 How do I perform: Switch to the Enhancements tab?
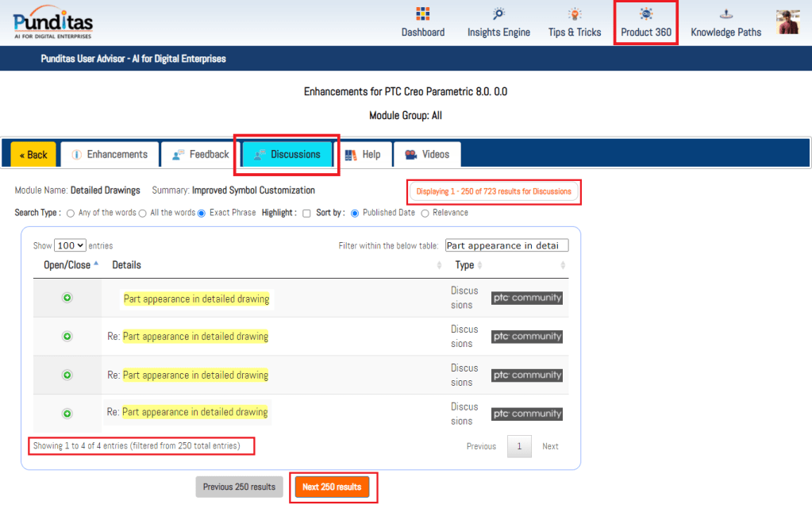coord(109,155)
